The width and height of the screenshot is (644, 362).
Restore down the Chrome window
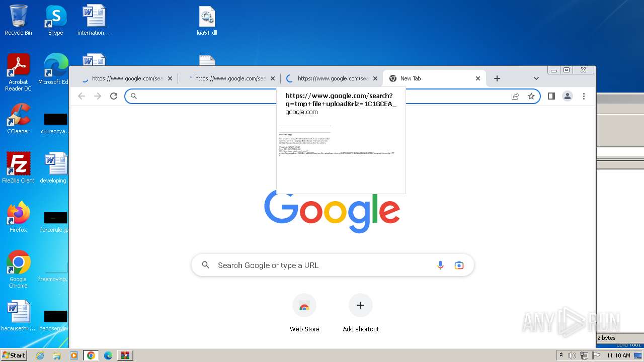[567, 70]
